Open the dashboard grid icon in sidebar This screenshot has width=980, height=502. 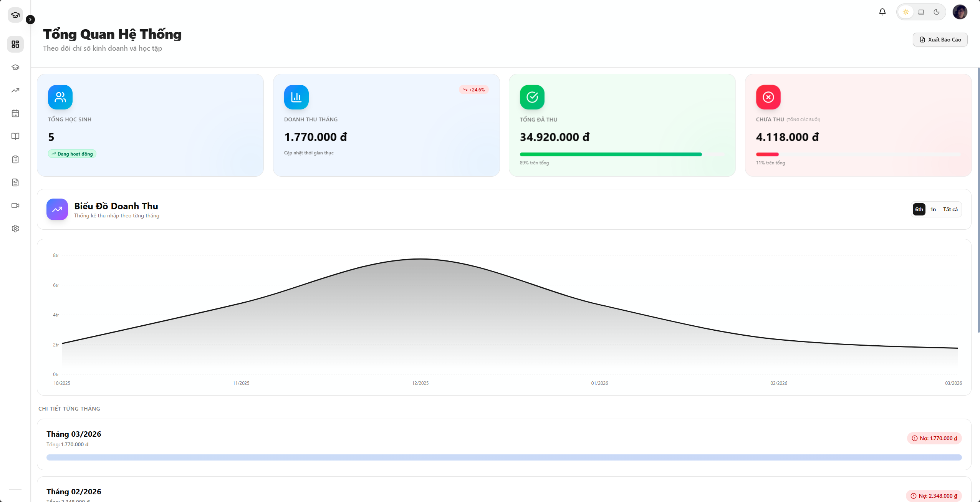tap(15, 44)
